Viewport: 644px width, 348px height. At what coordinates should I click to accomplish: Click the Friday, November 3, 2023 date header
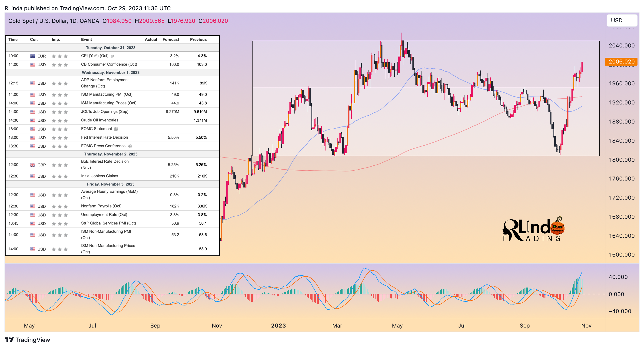(111, 184)
